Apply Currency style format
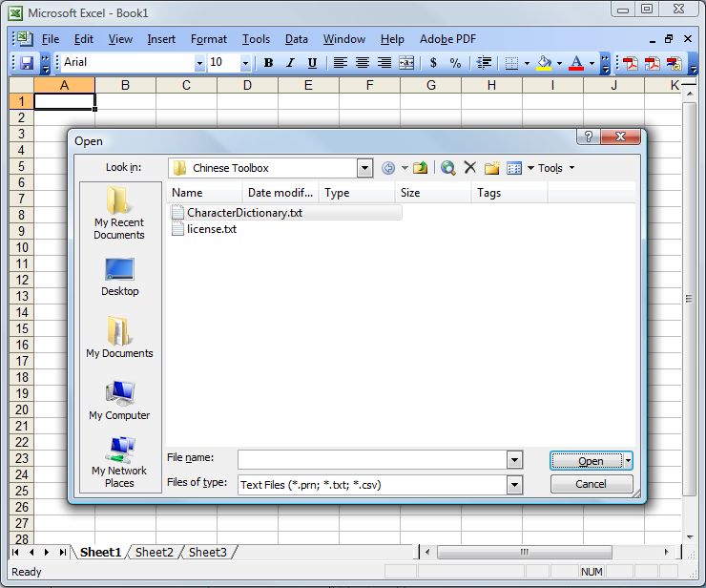 [433, 63]
